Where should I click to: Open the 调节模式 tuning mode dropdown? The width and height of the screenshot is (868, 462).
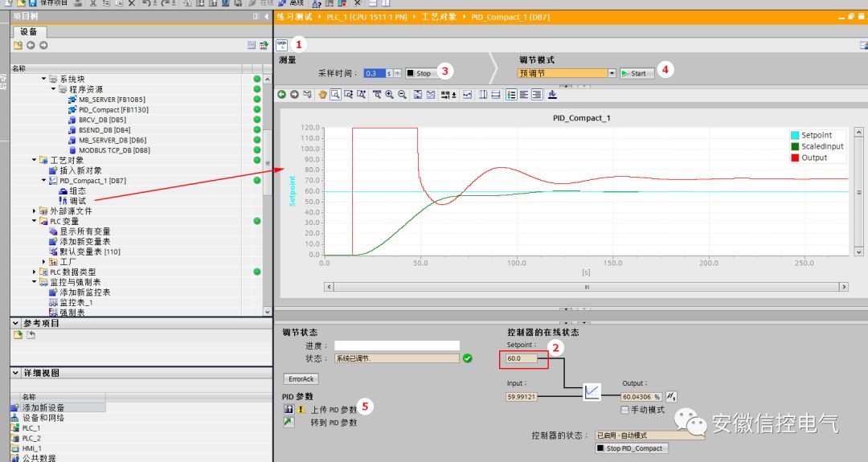coord(612,73)
